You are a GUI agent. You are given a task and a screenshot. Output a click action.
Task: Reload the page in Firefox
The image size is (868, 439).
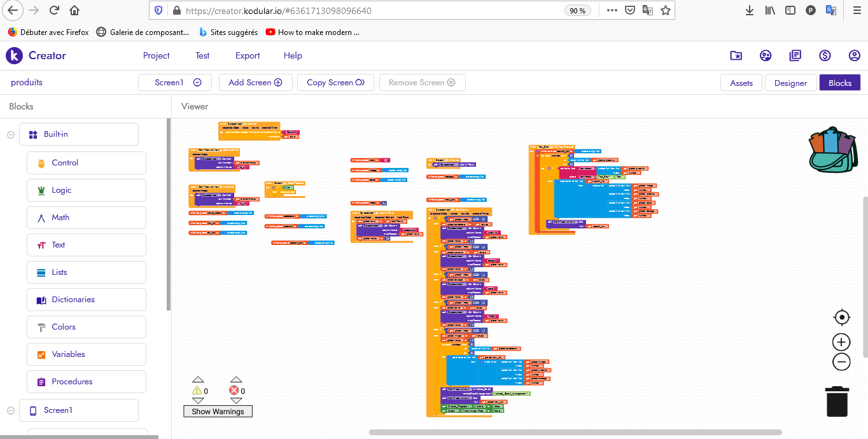coord(54,10)
